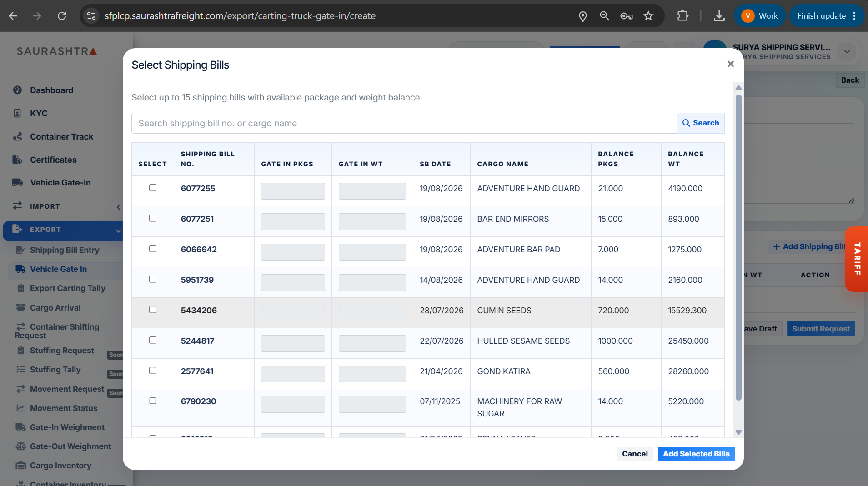Select shipping bill 6077251 checkbox

[153, 218]
